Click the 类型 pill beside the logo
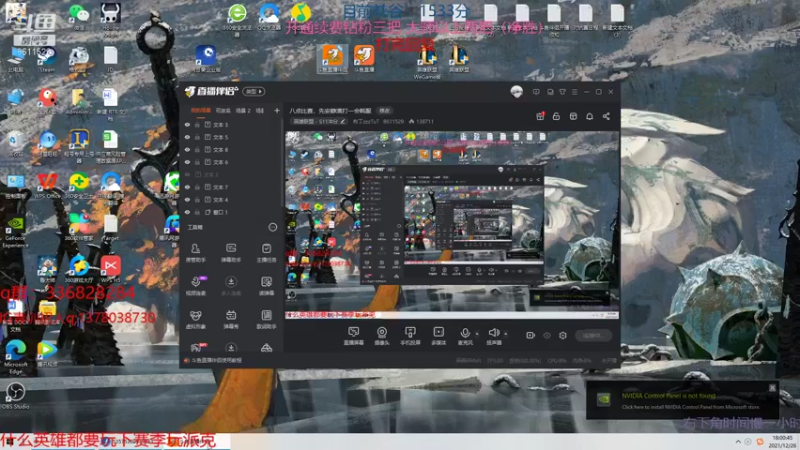The height and width of the screenshot is (450, 800). point(254,91)
